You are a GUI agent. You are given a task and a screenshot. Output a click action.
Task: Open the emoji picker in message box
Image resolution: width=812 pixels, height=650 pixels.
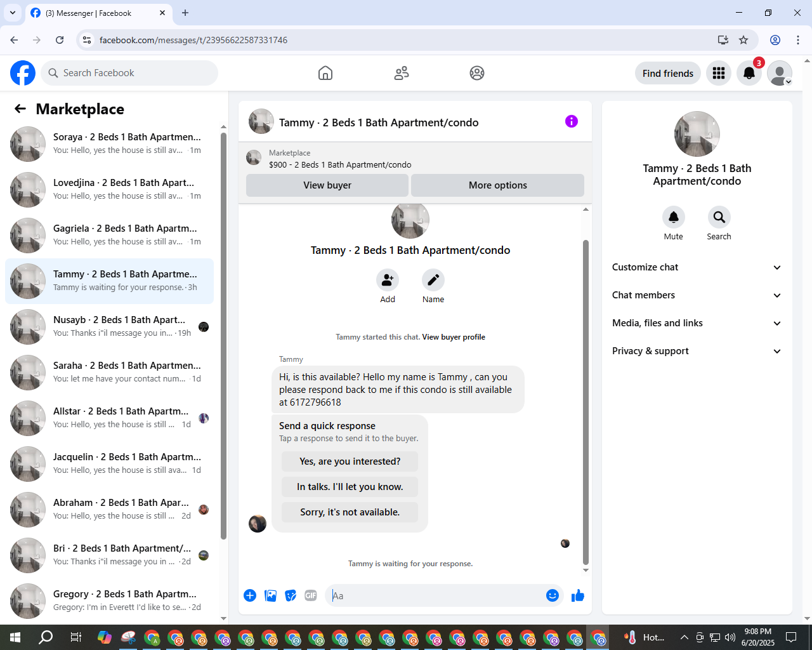tap(553, 595)
